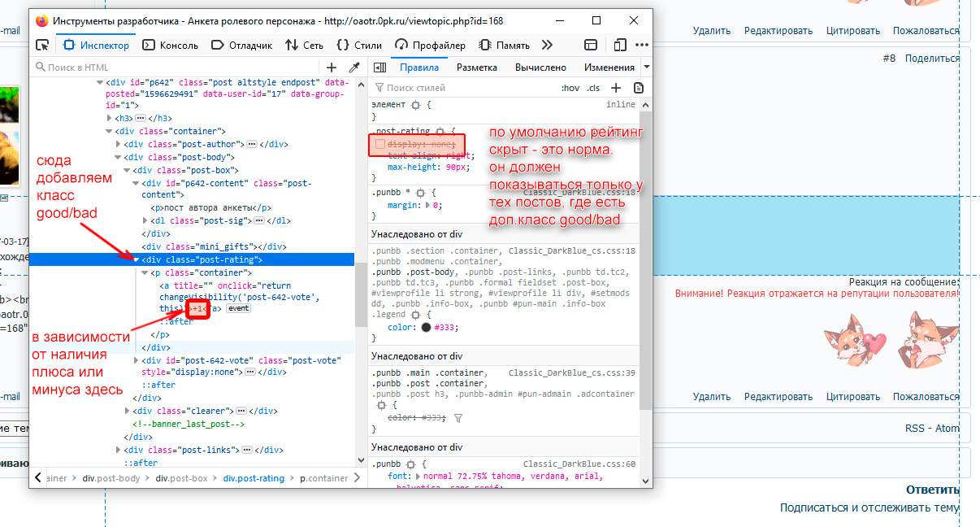Open the Classic_DarkBlue_cs.css:39 source link
980x527 pixels.
[x=571, y=373]
